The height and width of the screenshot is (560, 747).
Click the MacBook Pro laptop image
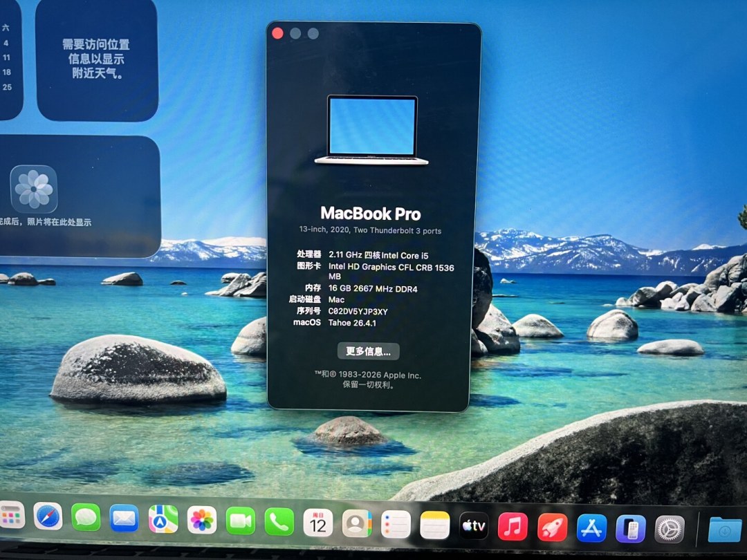point(371,130)
